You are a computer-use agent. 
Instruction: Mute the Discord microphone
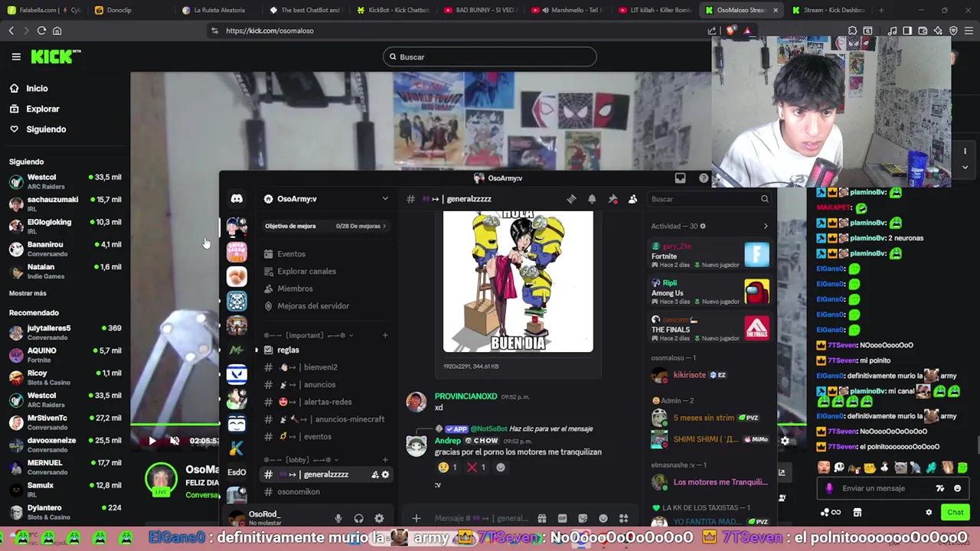pos(338,518)
